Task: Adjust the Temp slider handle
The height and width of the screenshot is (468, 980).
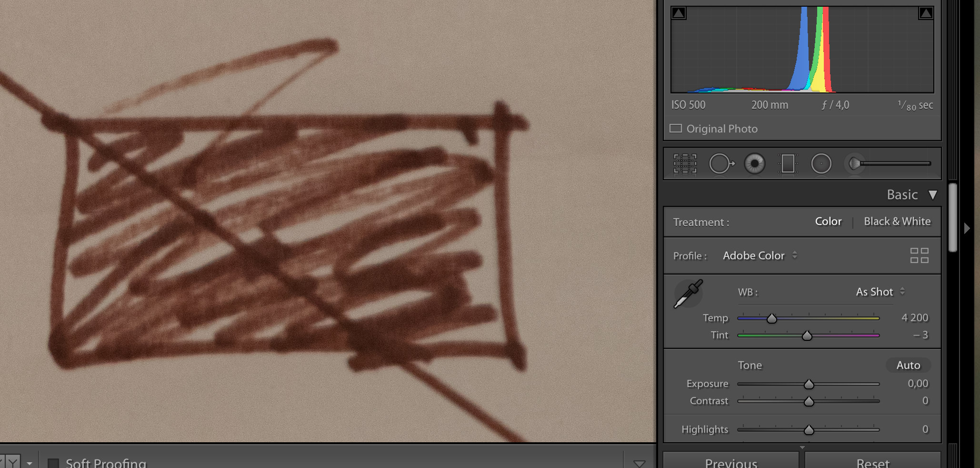Action: pos(772,318)
